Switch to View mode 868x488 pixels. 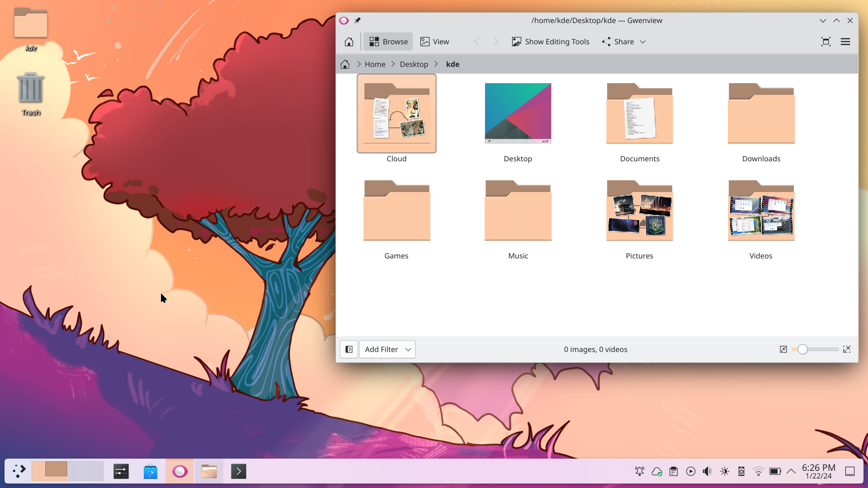point(434,42)
